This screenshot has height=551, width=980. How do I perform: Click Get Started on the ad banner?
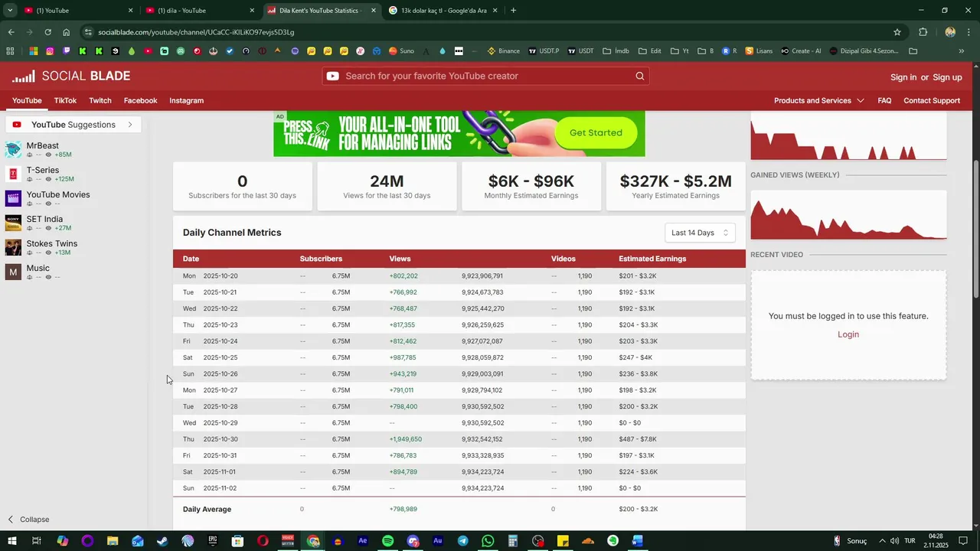click(596, 132)
